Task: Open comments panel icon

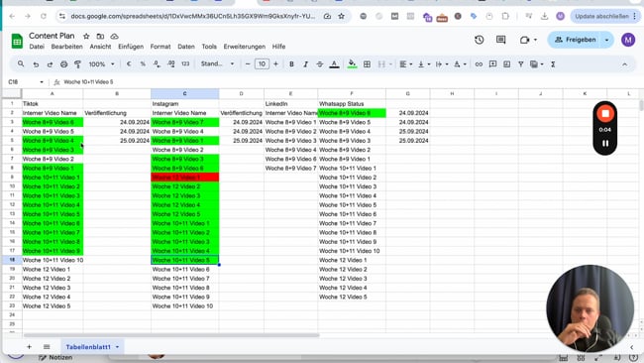Action: 500,40
